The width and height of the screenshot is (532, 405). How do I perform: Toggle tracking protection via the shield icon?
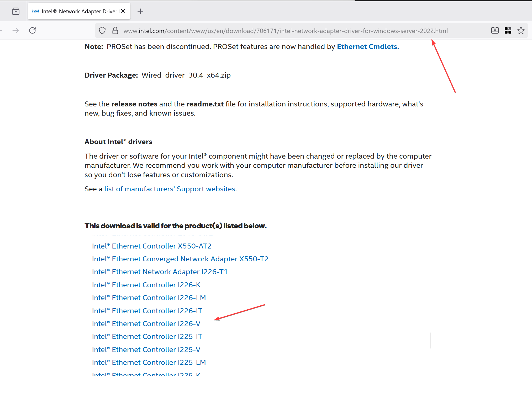click(102, 30)
